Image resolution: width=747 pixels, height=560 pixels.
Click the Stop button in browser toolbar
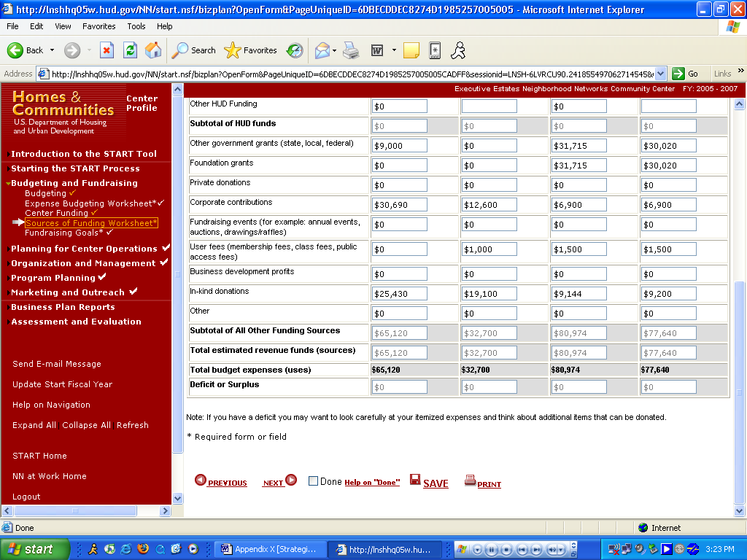107,50
